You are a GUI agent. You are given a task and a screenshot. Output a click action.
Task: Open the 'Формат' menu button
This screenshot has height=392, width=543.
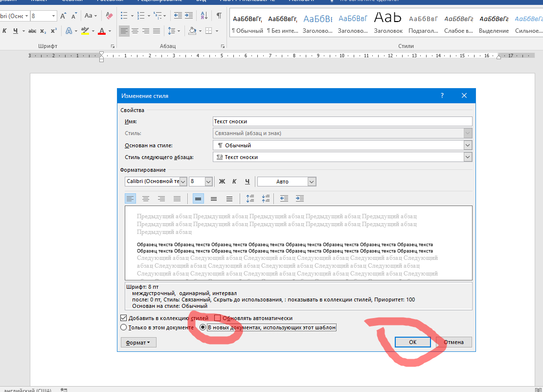[138, 343]
